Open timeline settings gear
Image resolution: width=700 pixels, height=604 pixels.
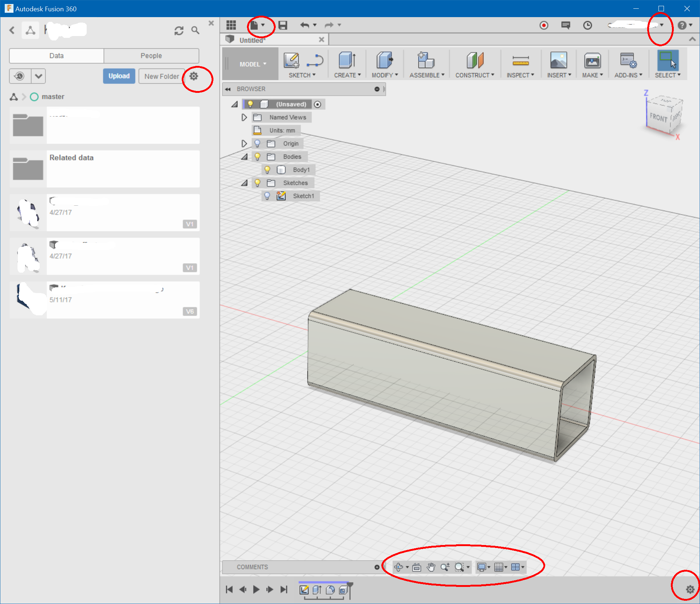point(690,589)
